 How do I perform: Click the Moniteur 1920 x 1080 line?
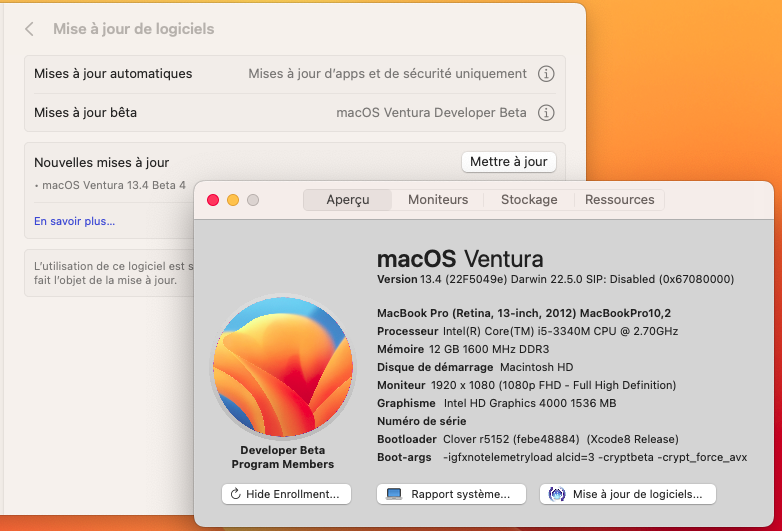point(526,385)
